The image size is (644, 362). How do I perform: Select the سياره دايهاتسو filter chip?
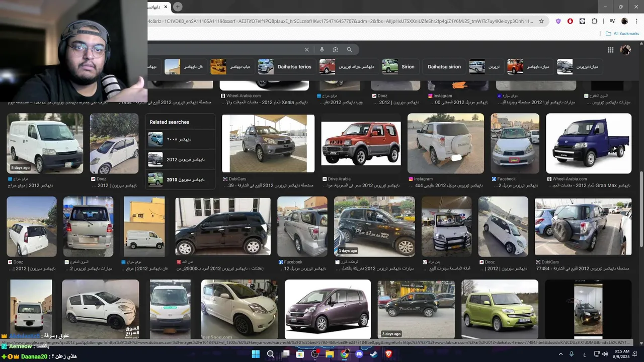[x=530, y=67]
